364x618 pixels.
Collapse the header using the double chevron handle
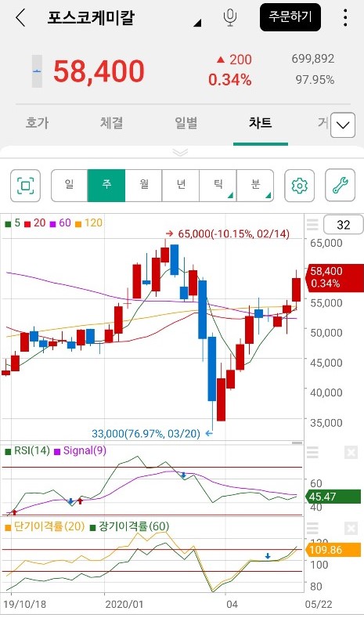coord(180,153)
